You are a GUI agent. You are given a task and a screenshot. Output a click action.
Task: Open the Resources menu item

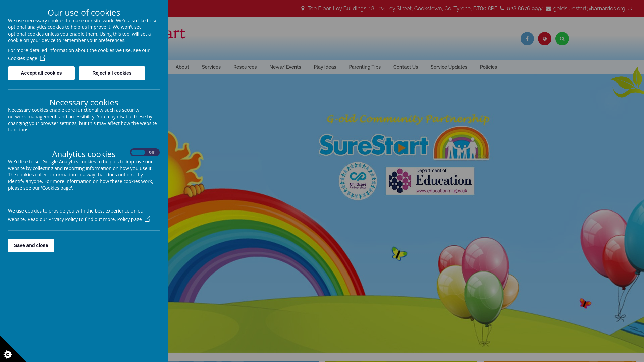(245, 67)
